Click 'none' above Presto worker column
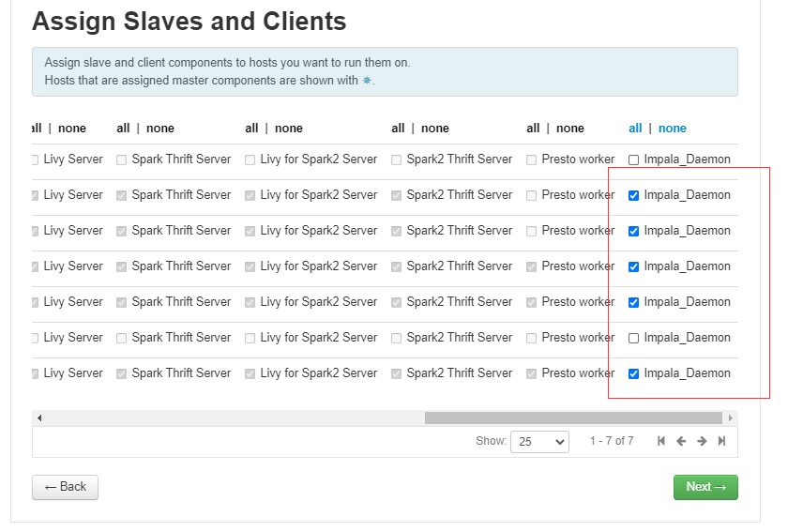Image resolution: width=803 pixels, height=532 pixels. tap(570, 128)
